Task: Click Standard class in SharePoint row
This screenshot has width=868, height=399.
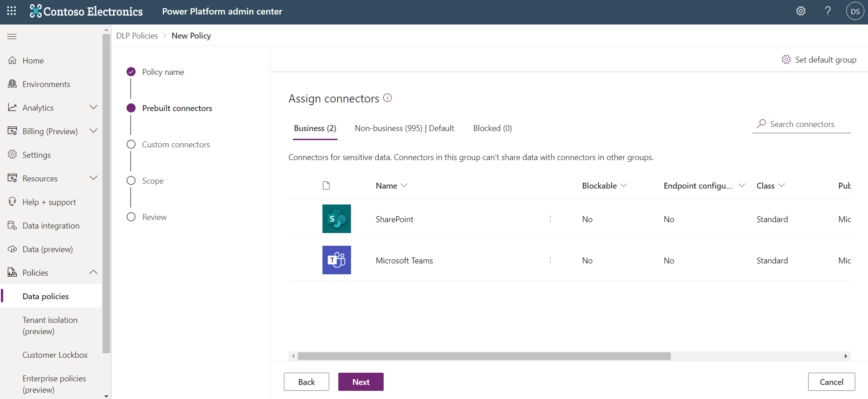Action: pyautogui.click(x=772, y=219)
